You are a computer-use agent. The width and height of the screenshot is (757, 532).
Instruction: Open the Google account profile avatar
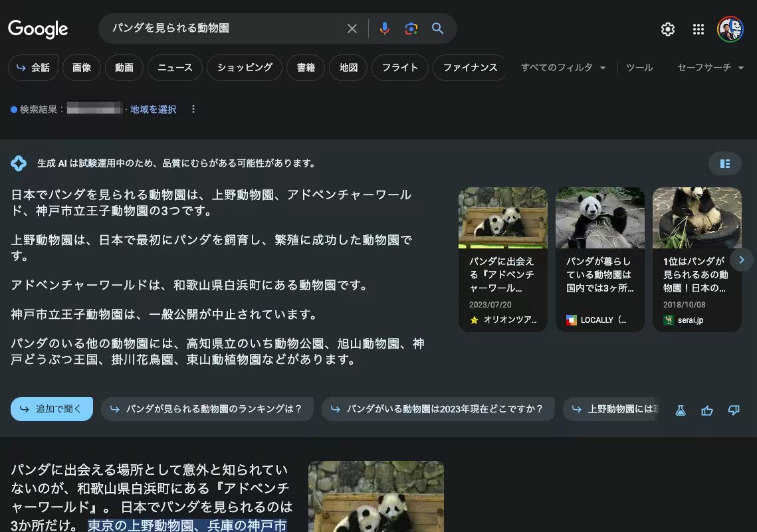[x=730, y=29]
